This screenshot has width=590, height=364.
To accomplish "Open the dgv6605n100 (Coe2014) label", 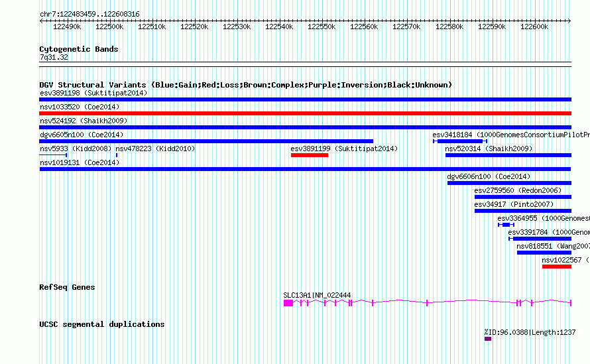I will [82, 135].
